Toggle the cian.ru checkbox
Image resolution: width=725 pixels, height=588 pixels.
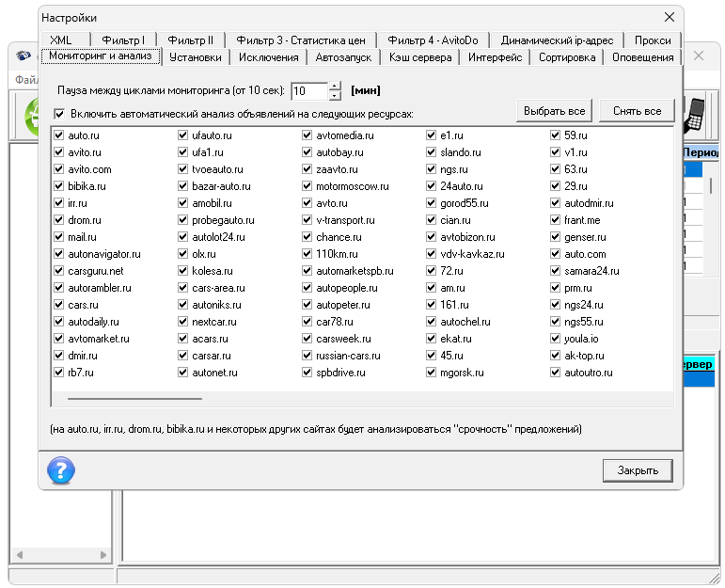click(x=431, y=220)
